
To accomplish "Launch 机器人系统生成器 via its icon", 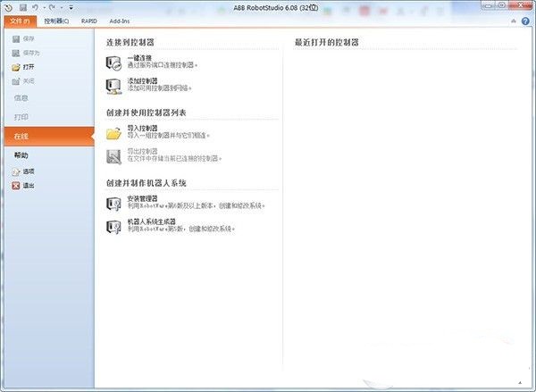I will pos(113,227).
